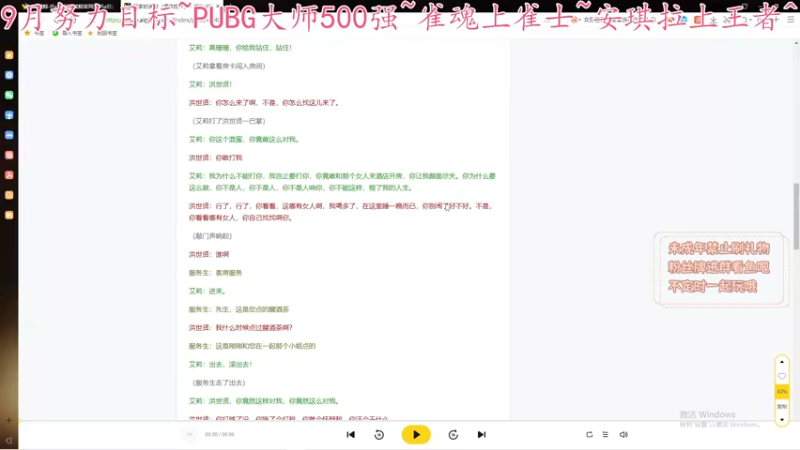The width and height of the screenshot is (800, 450).
Task: Click the orange search-style sidebar icon
Action: point(9,195)
